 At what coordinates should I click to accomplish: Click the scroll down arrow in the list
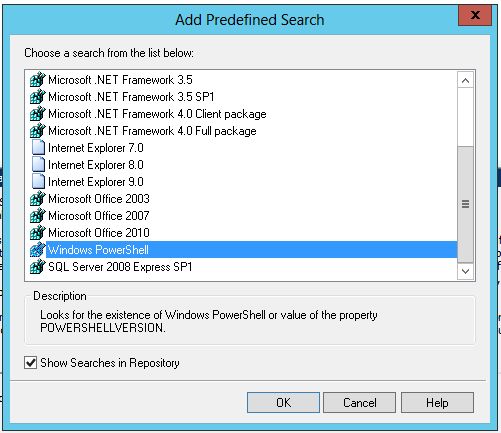point(465,271)
